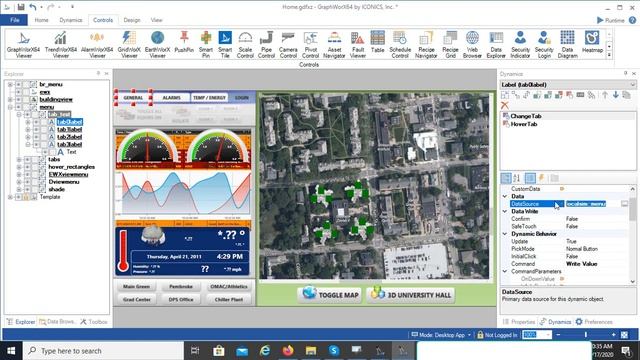Click the red X delete dynamic icon

(x=505, y=105)
